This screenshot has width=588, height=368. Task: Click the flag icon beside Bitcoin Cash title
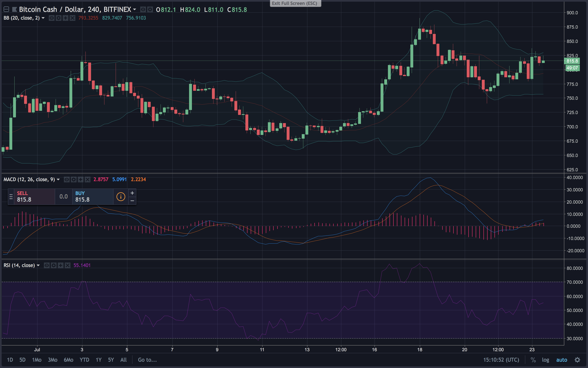tap(14, 9)
